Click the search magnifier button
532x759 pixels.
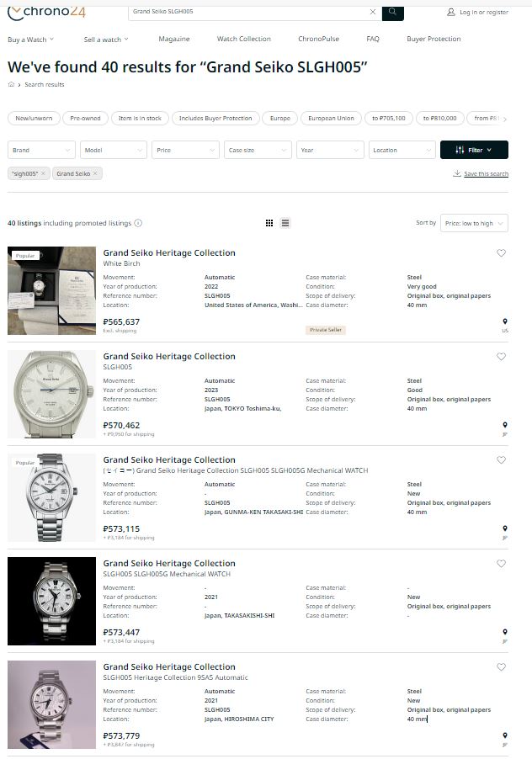(x=392, y=12)
